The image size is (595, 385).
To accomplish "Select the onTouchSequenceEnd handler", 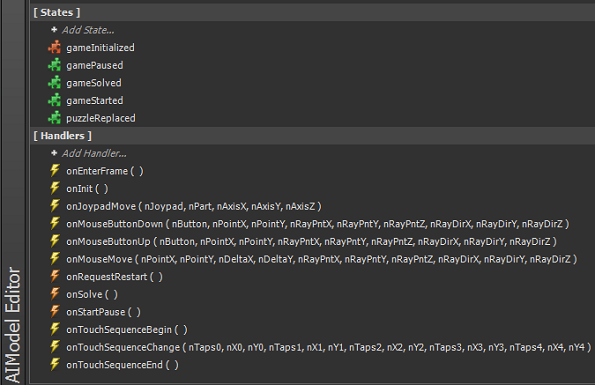I will pyautogui.click(x=122, y=365).
